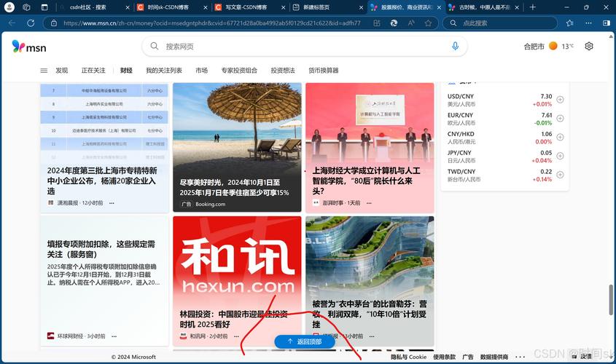The width and height of the screenshot is (616, 364).
Task: Open the 市场 navigation item
Action: pos(201,71)
